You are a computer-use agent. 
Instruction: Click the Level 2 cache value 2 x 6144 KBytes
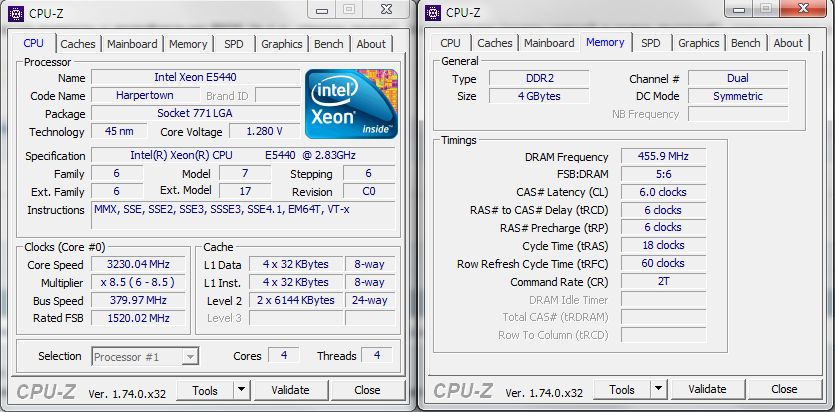[x=296, y=300]
